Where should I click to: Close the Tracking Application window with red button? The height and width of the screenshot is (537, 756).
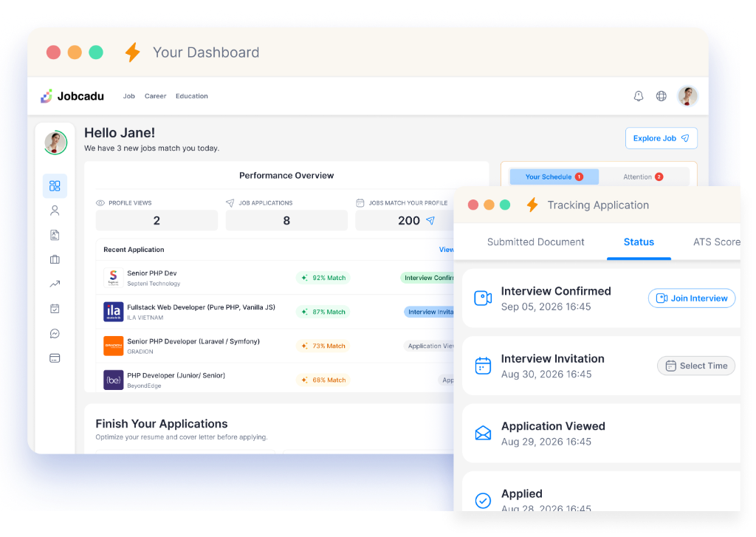473,205
